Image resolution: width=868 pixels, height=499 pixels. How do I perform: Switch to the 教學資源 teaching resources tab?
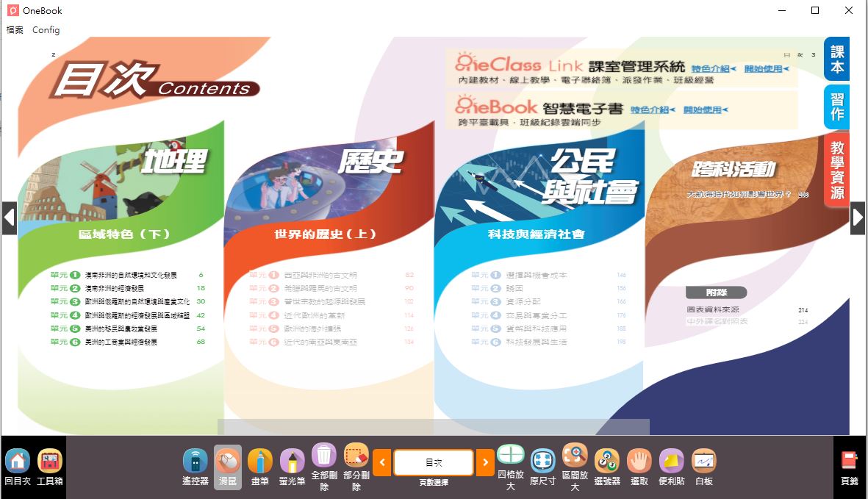tap(836, 170)
